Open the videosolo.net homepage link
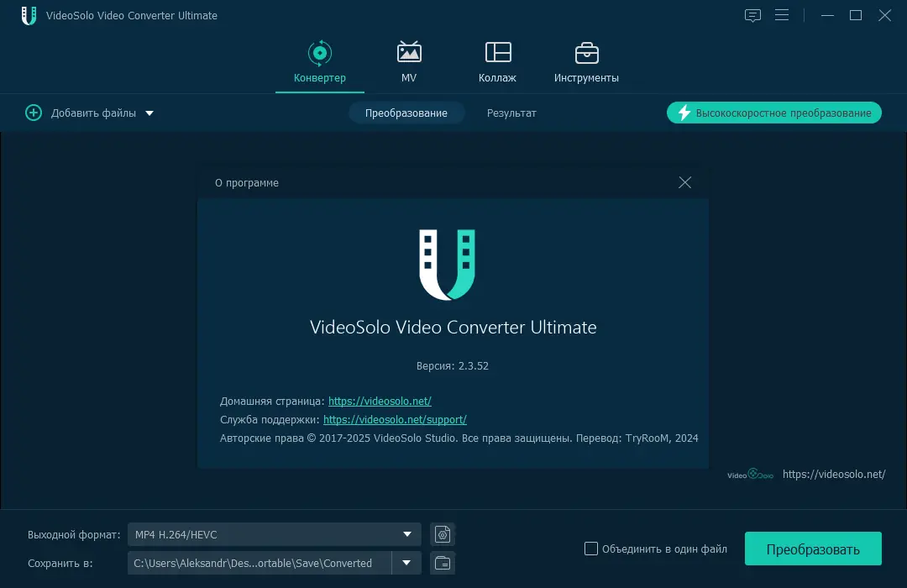The width and height of the screenshot is (907, 588). (x=380, y=401)
